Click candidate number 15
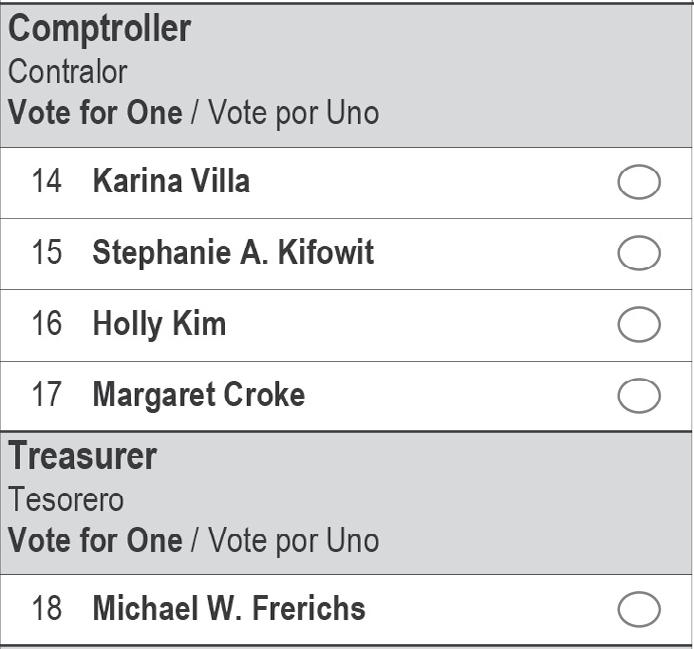 coord(46,253)
